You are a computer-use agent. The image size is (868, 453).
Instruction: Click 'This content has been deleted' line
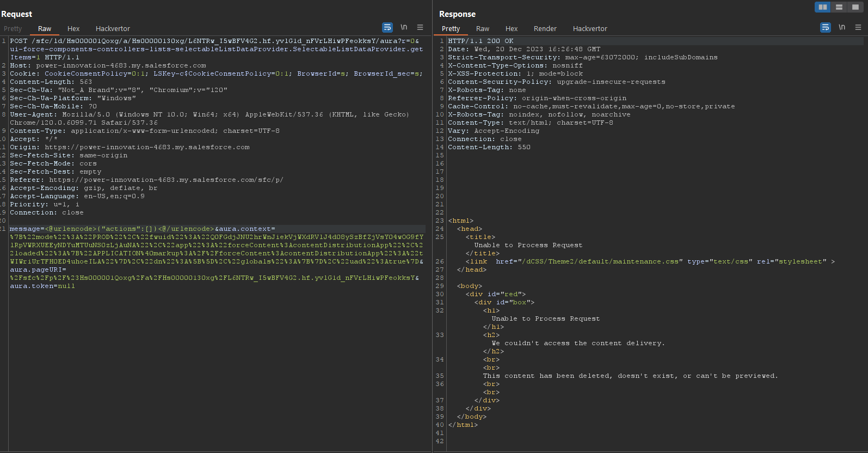tap(630, 376)
